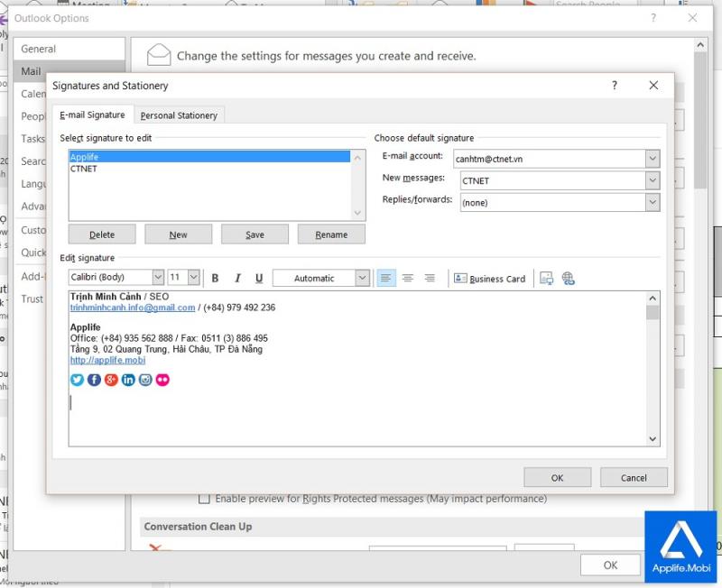Select Mail in Outlook Options sidebar
Viewport: 722px width, 588px height.
coord(32,71)
